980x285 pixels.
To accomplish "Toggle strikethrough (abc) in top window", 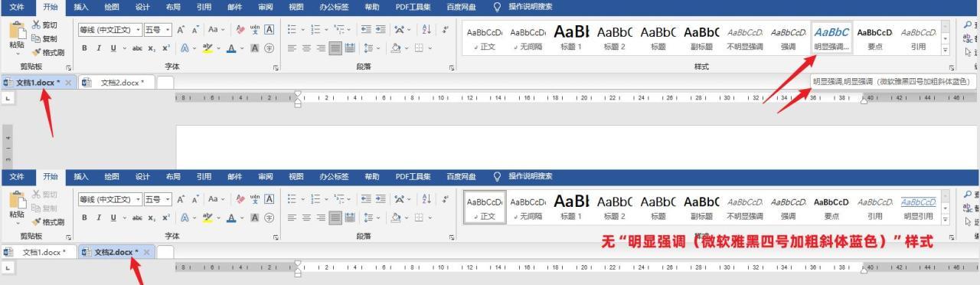I will coord(137,47).
